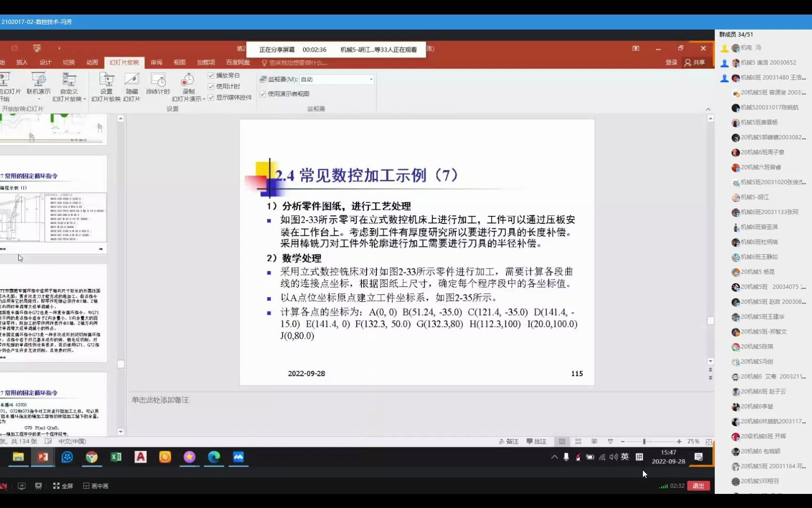
Task: Click the 录制幻灯片演示 record icon
Action: pyautogui.click(x=188, y=79)
